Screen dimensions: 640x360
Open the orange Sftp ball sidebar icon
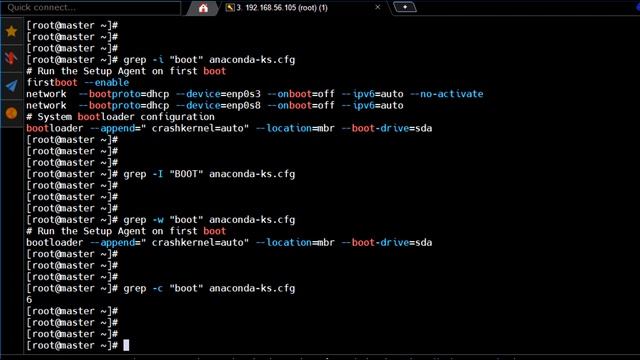click(x=11, y=113)
